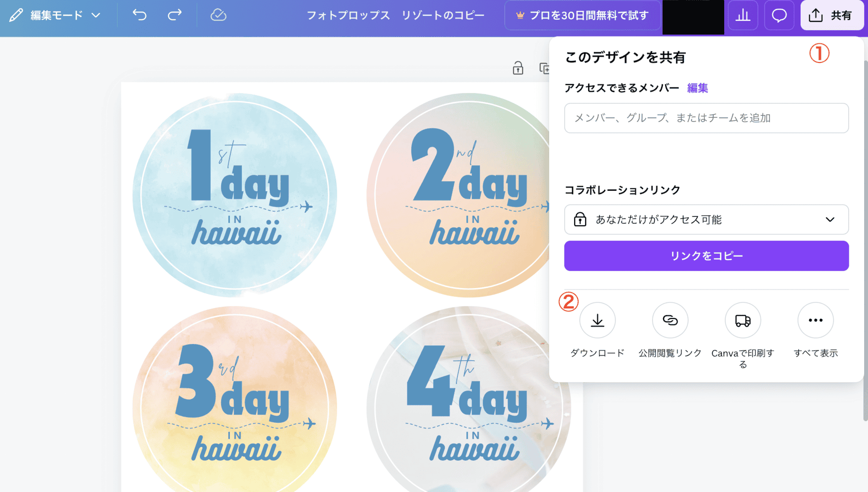Select the 1st day in hawaii circle
This screenshot has height=492, width=868.
(235, 195)
